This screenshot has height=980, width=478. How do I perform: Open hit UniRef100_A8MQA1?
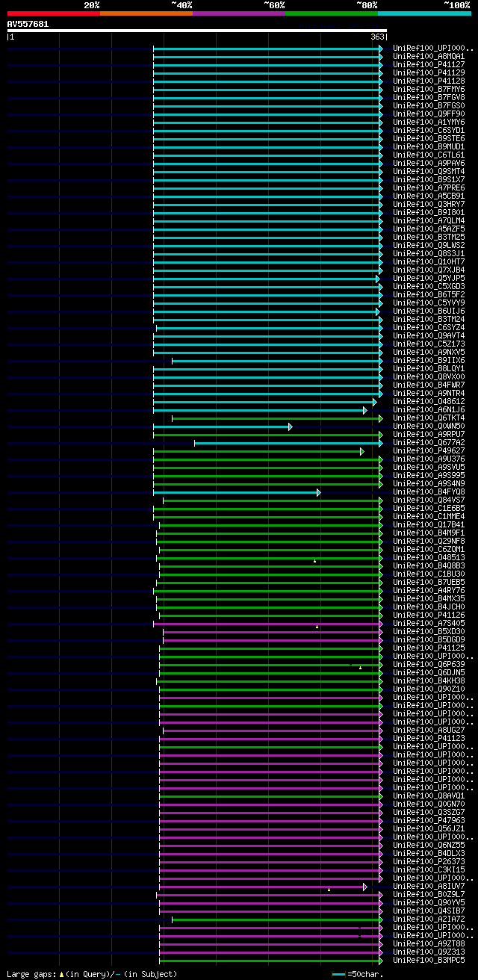pyautogui.click(x=429, y=57)
